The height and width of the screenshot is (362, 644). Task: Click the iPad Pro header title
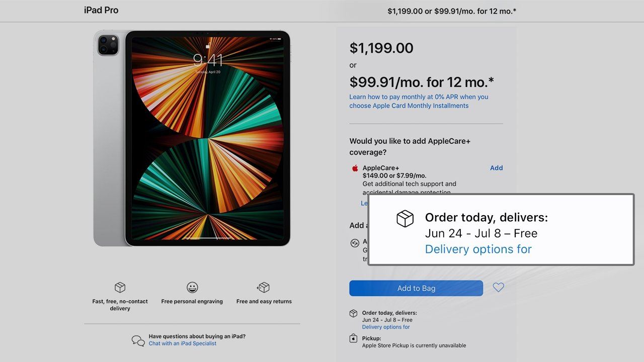[101, 10]
